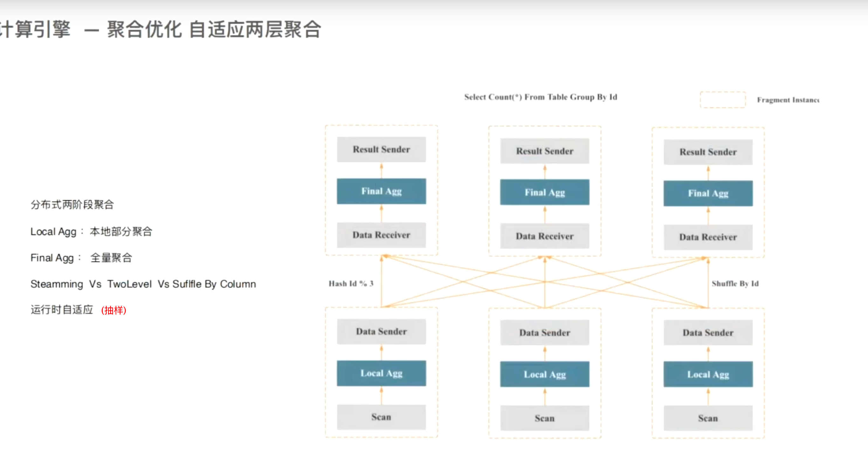Viewport: 868px width, 468px height.
Task: Select the left Data Sender block
Action: 381,332
